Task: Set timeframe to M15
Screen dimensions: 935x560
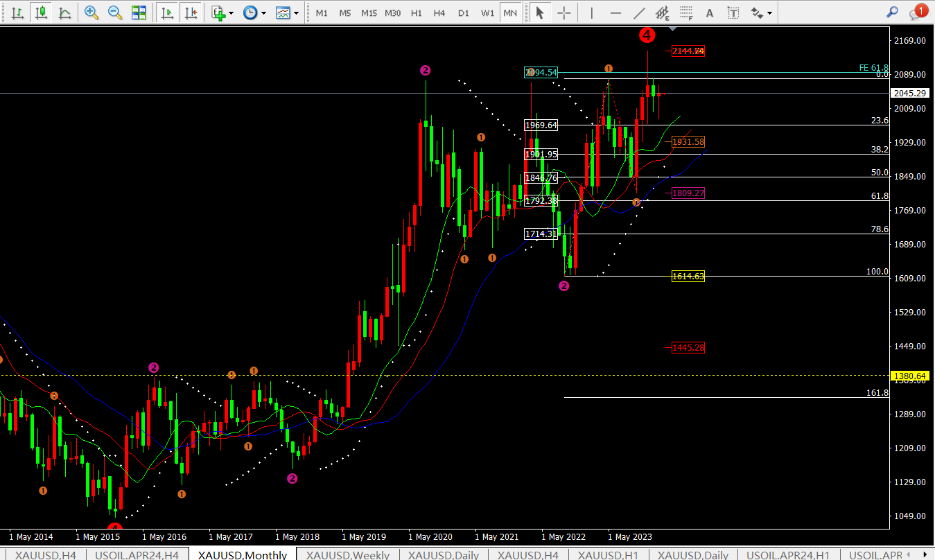Action: [369, 12]
